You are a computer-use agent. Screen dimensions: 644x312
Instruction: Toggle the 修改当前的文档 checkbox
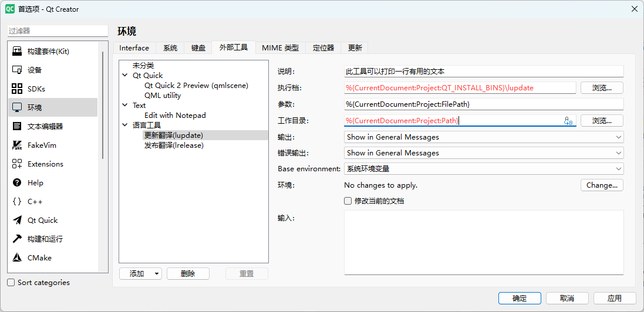coord(348,201)
